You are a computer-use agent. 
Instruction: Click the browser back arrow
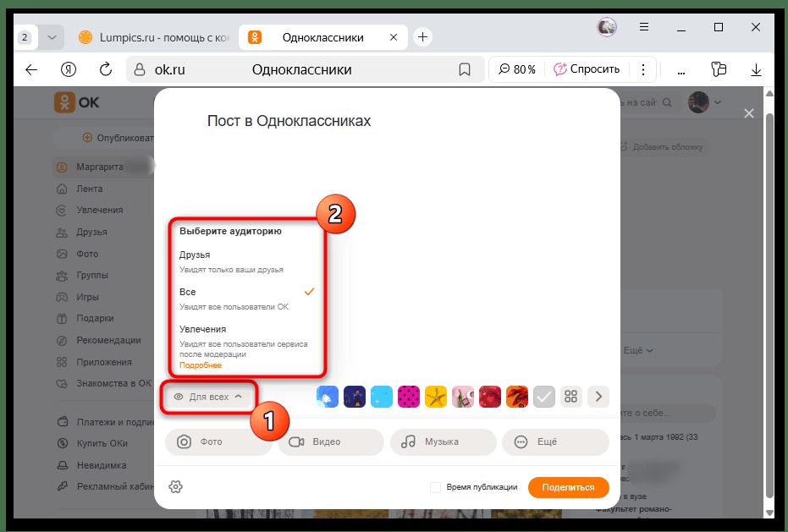click(31, 69)
